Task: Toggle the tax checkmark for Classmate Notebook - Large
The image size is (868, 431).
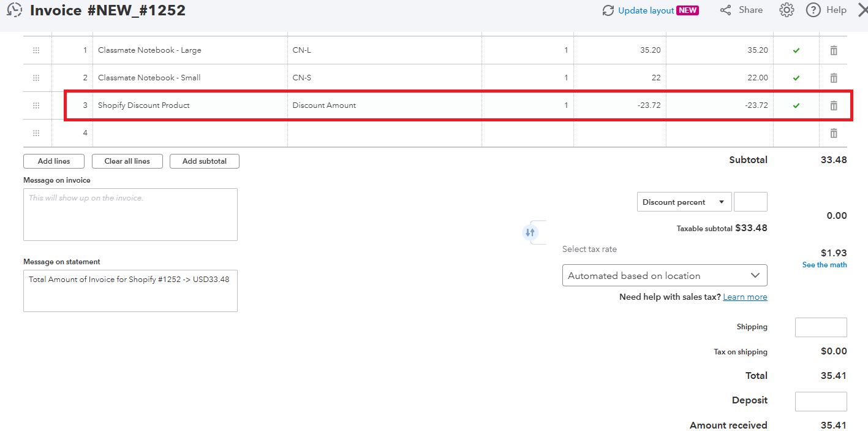Action: click(x=796, y=50)
